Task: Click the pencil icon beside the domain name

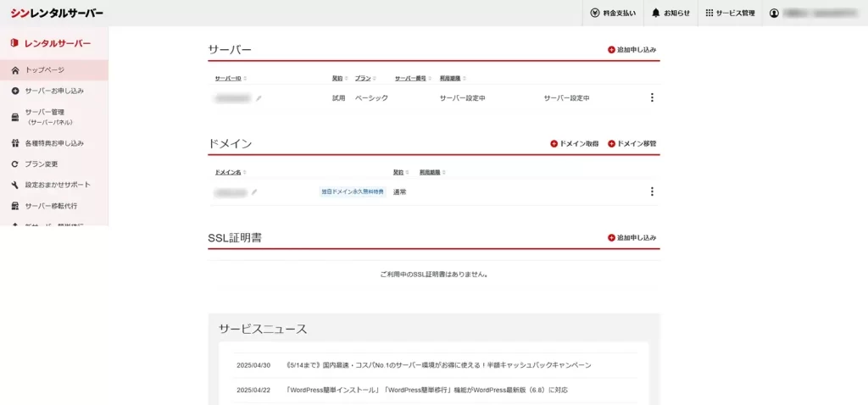Action: pyautogui.click(x=254, y=192)
